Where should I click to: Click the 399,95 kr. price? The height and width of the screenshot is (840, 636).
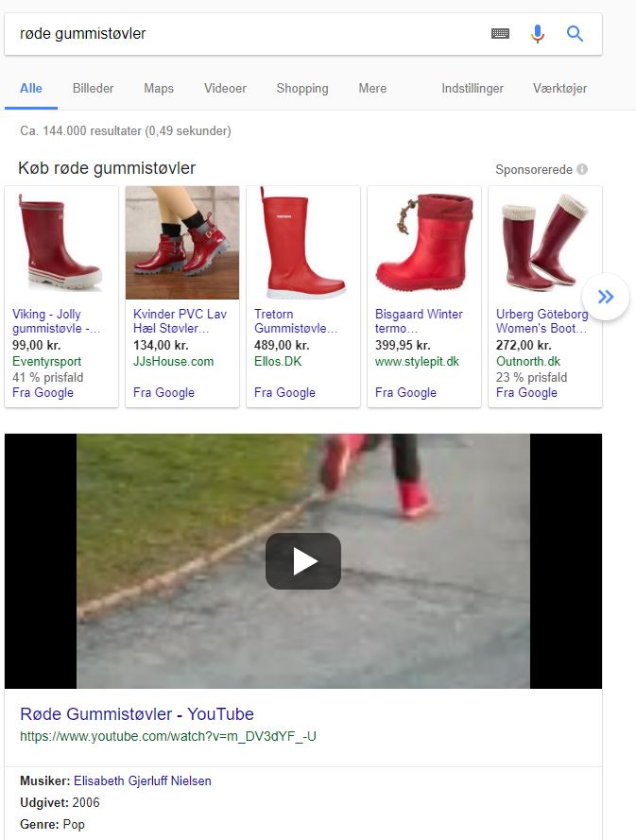(x=403, y=346)
